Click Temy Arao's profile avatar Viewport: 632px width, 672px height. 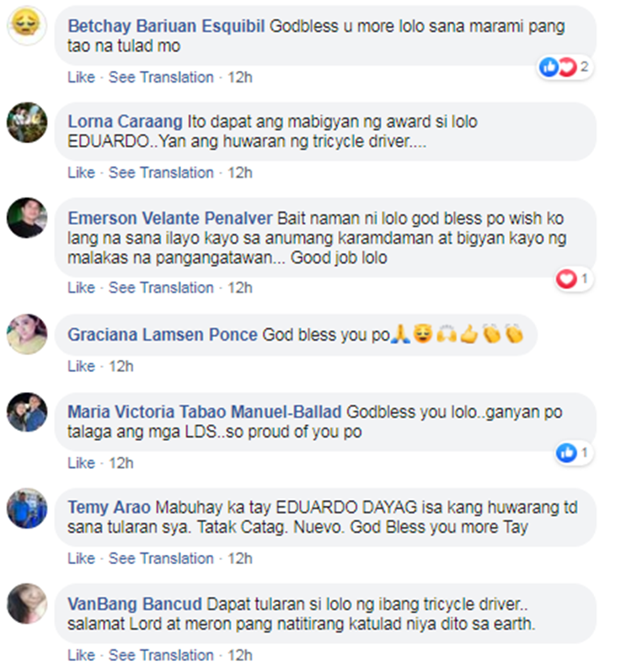[x=27, y=508]
